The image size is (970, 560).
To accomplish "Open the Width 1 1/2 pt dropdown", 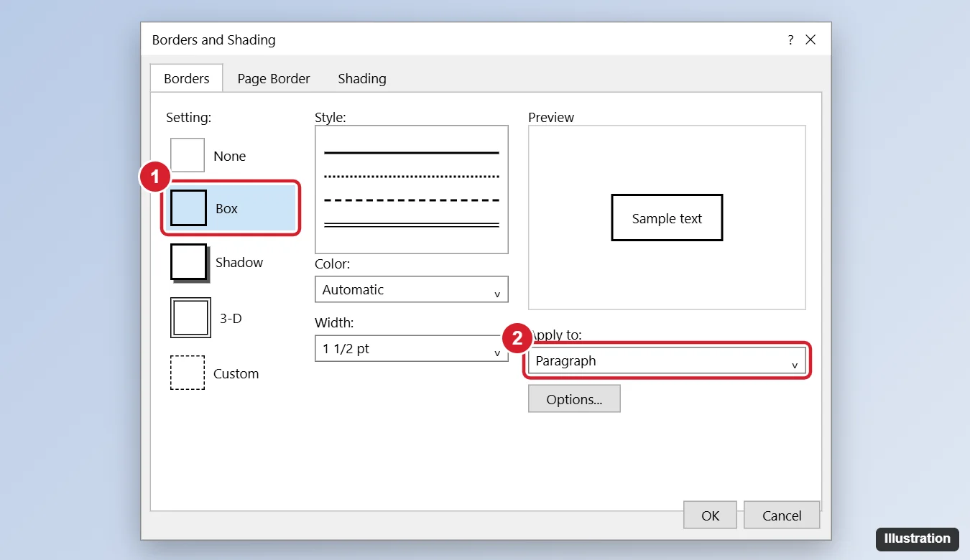I will click(412, 348).
